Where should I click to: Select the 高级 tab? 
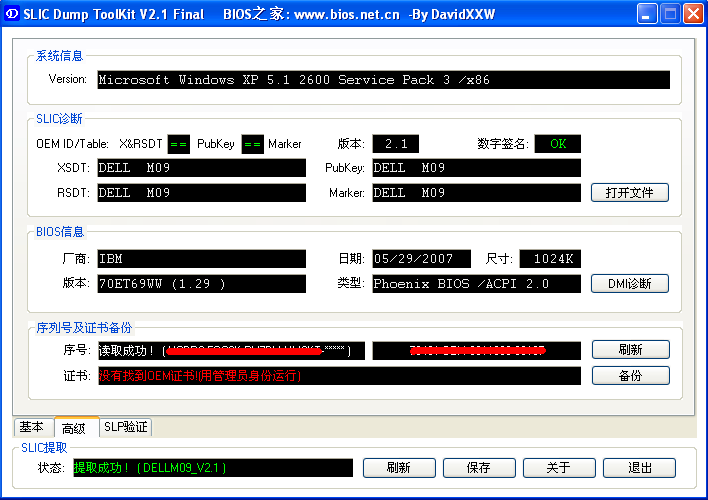click(75, 428)
